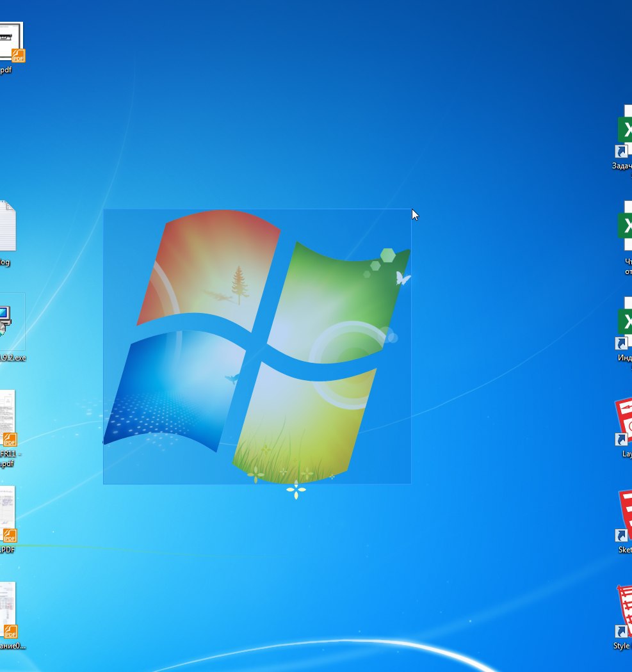Select the Excel shortcut labeled 'Задач'
This screenshot has width=632, height=672.
coord(624,131)
